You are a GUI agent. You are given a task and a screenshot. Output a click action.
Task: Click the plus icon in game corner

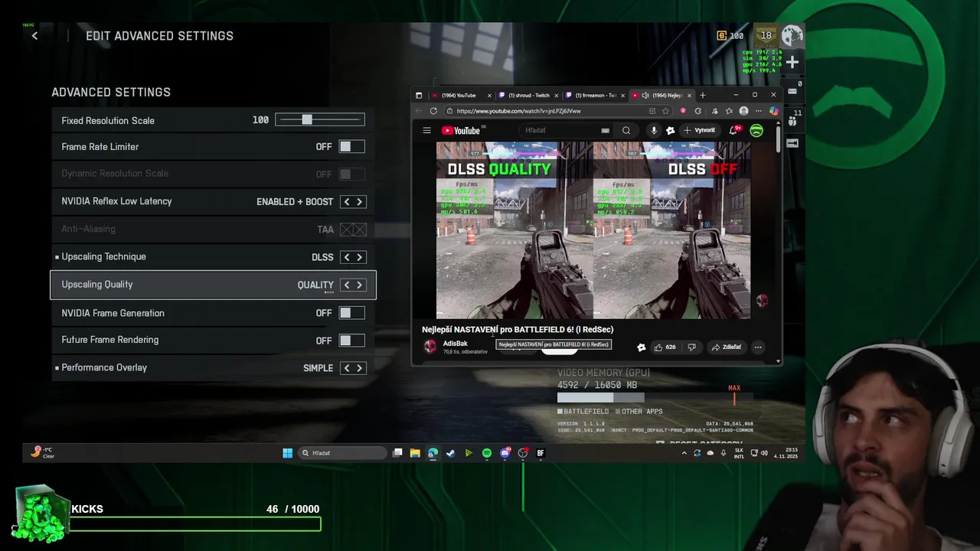[x=792, y=62]
